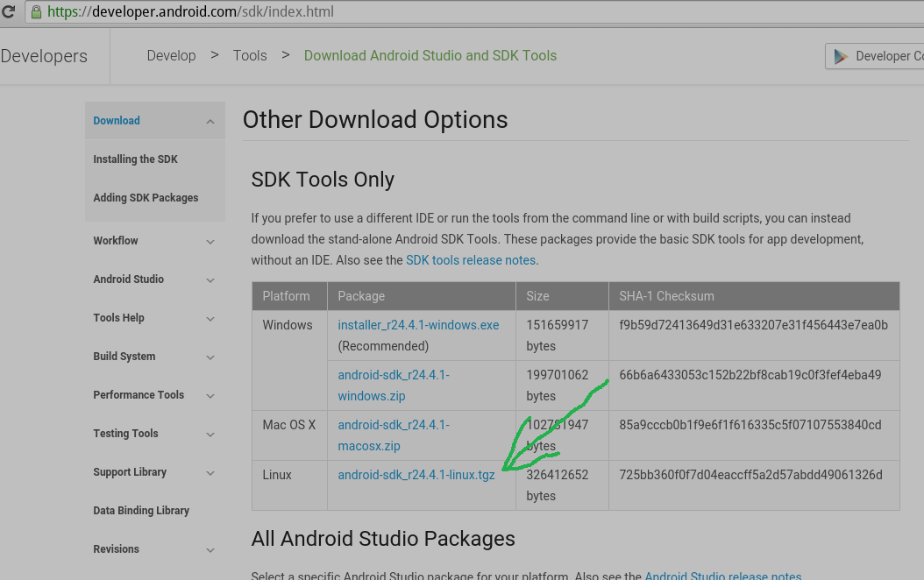
Task: Open the Develop breadcrumb item
Action: coord(171,56)
